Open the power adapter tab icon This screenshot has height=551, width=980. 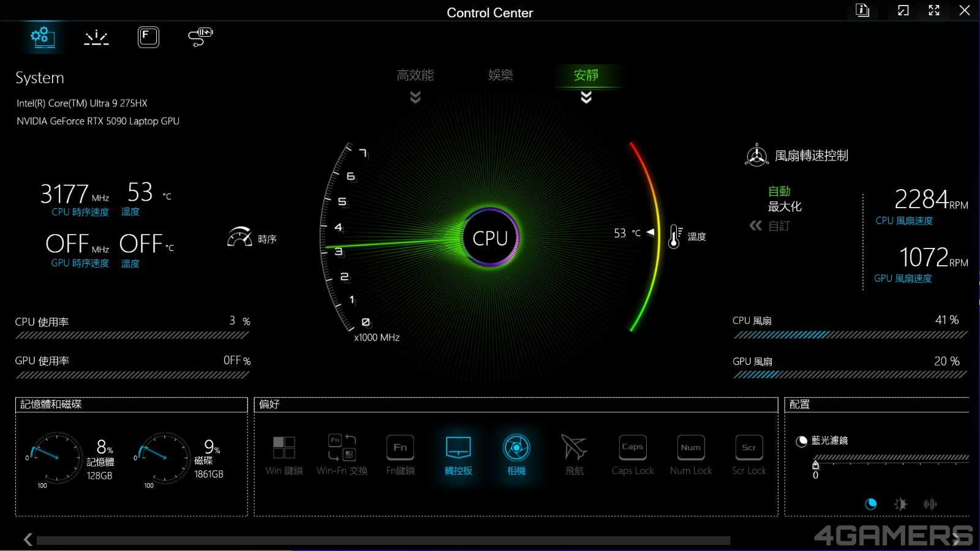tap(200, 37)
